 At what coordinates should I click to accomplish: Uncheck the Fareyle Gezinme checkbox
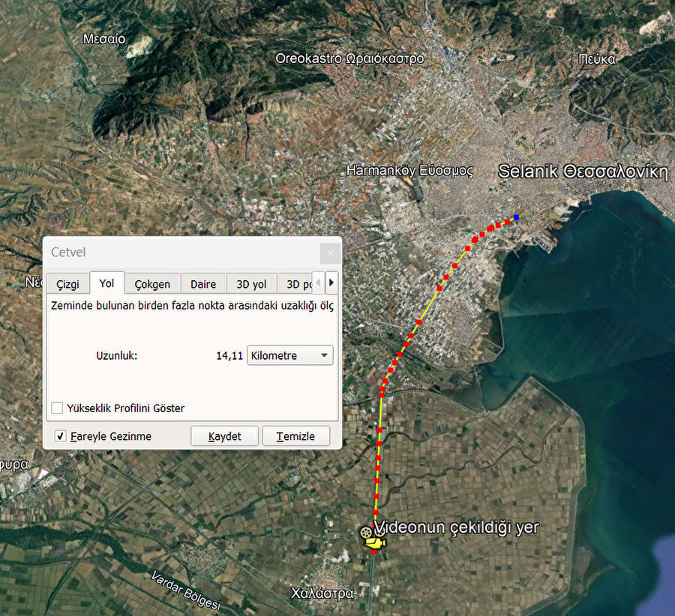point(61,436)
